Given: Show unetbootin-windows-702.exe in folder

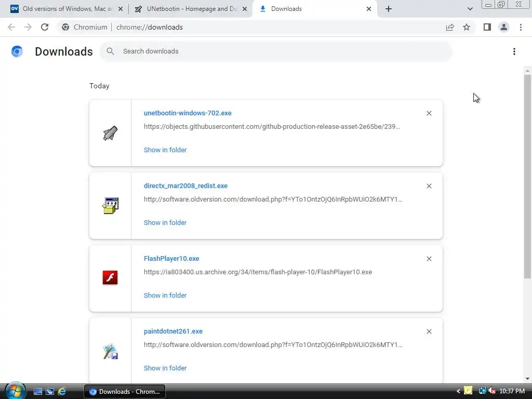Looking at the screenshot, I should 165,150.
